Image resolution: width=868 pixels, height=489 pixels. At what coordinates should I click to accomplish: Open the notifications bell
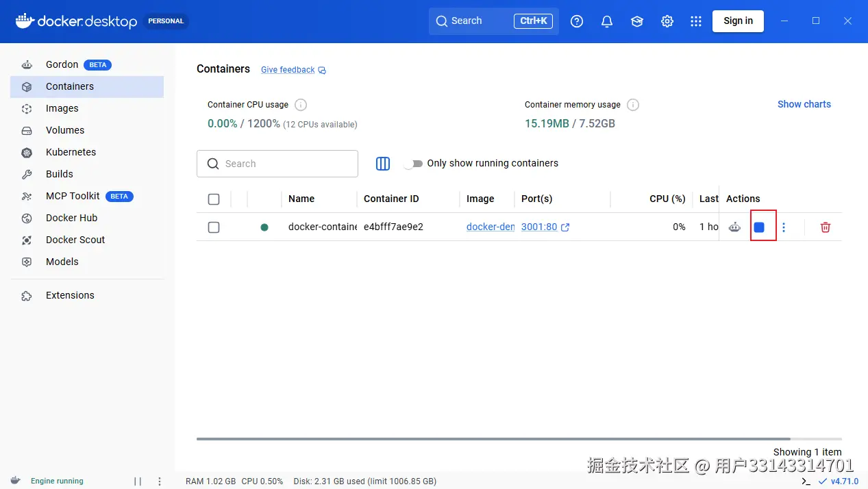[x=607, y=21]
